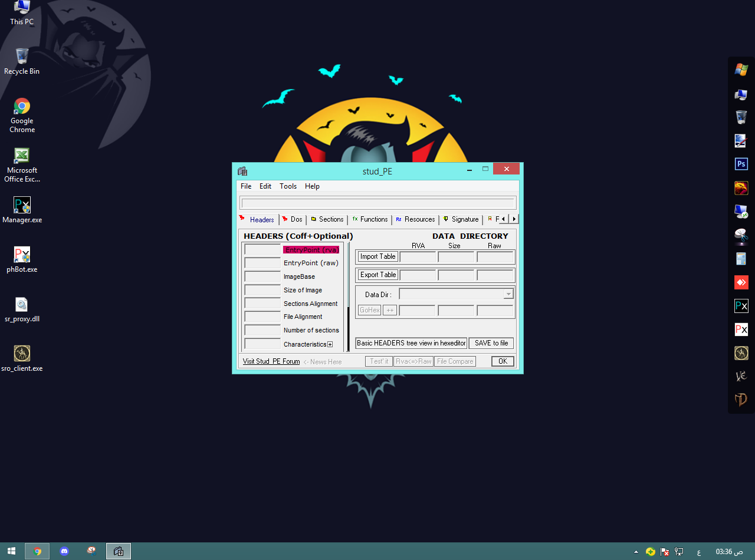Image resolution: width=755 pixels, height=560 pixels.
Task: Open the Help menu in stud_PE
Action: click(312, 186)
